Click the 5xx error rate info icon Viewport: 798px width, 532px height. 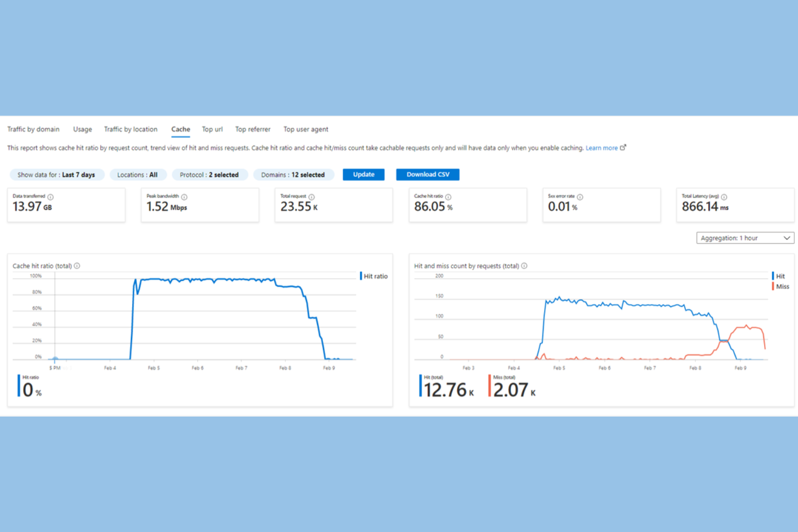(581, 197)
